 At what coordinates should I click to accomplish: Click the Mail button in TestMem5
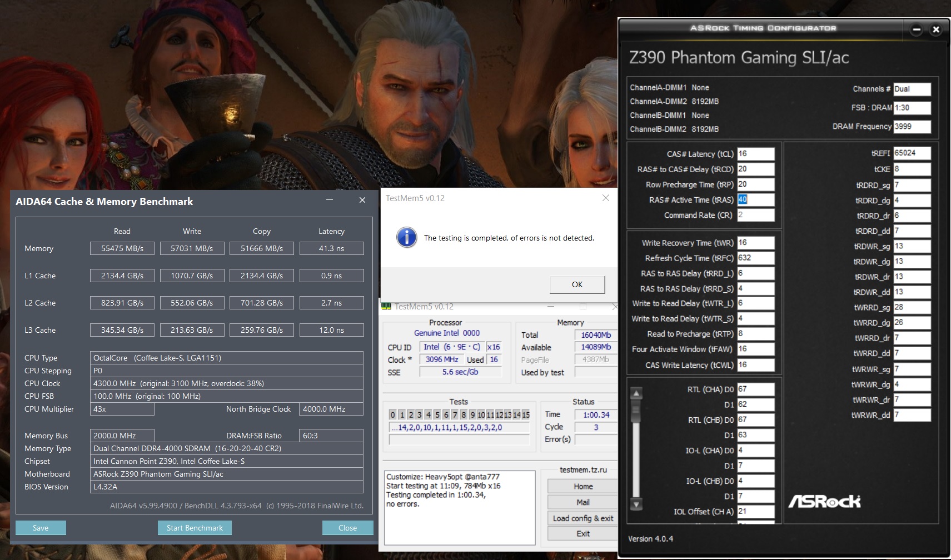click(x=583, y=502)
